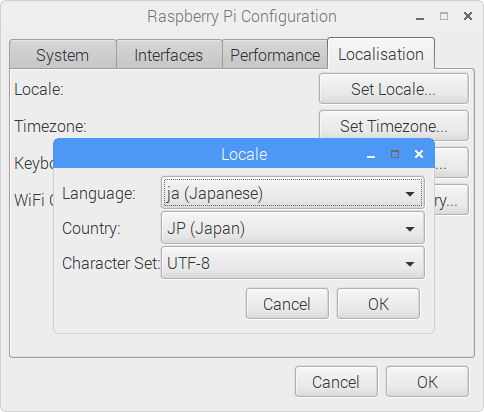Minimize the Raspberry Pi Configuration window

coord(420,17)
